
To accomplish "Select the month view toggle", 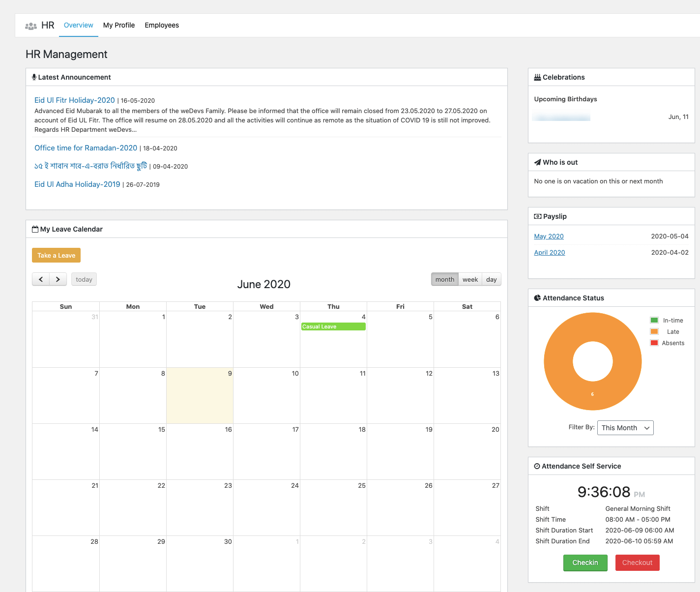I will 444,279.
